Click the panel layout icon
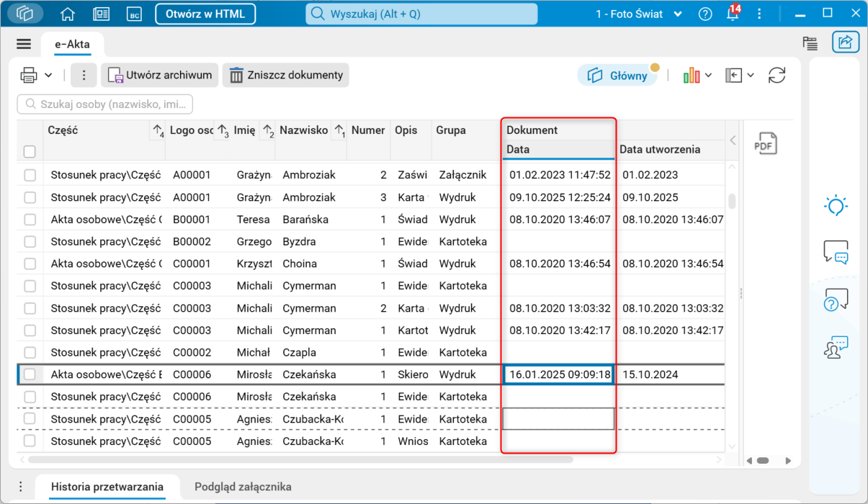This screenshot has height=504, width=868. (x=733, y=75)
